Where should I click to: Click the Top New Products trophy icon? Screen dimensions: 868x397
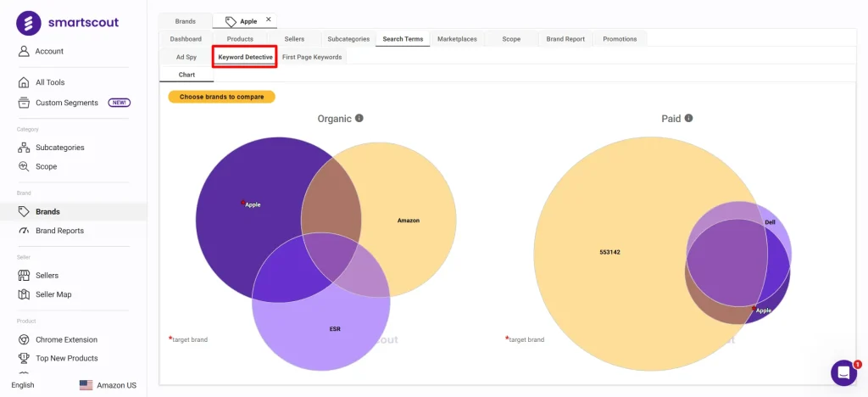tap(24, 358)
